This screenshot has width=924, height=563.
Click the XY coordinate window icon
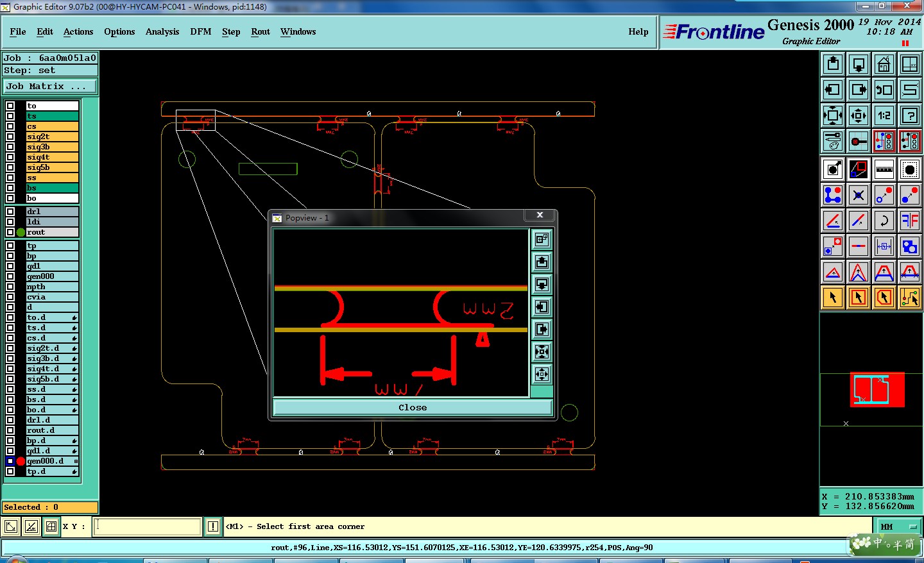[910, 64]
